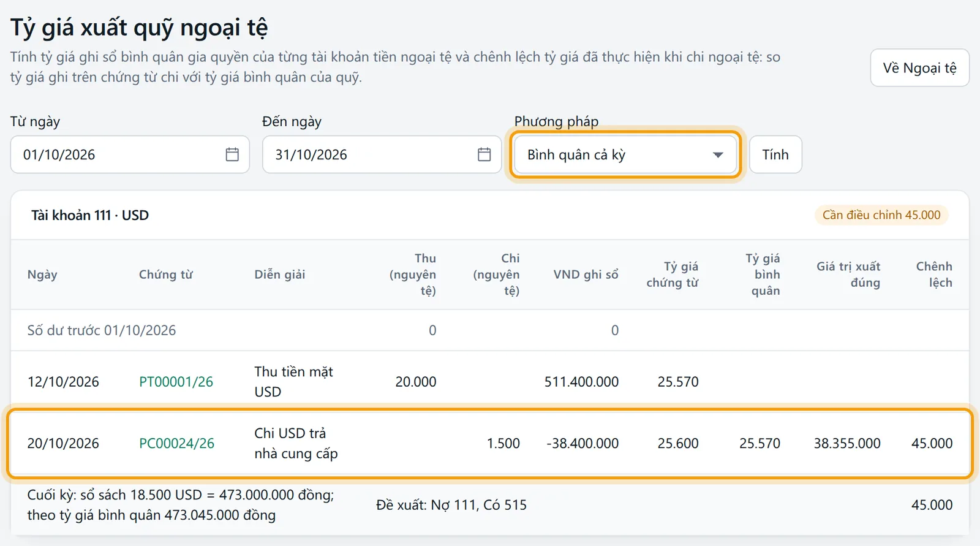This screenshot has width=980, height=546.
Task: Open the calendar picker for Từ ngày
Action: [232, 154]
